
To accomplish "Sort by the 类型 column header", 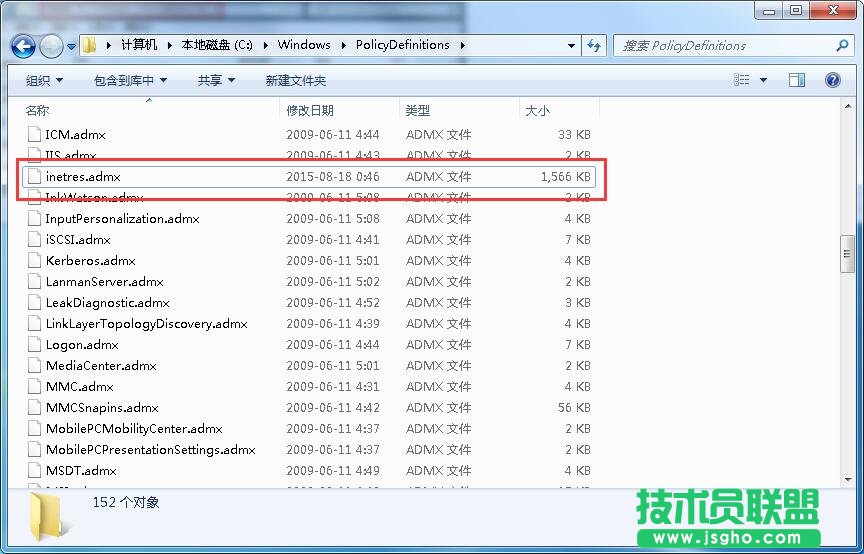I will [x=459, y=111].
